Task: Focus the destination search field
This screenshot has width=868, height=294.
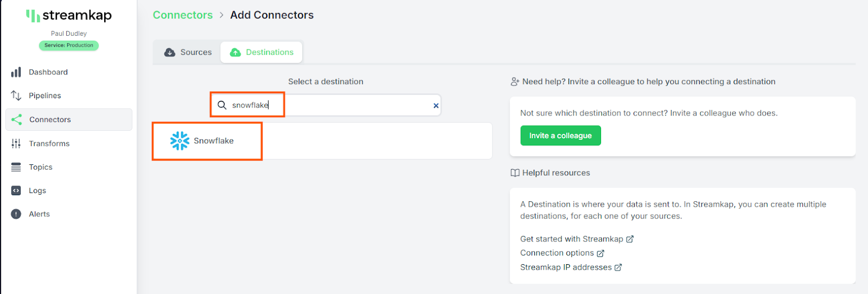Action: click(x=326, y=105)
